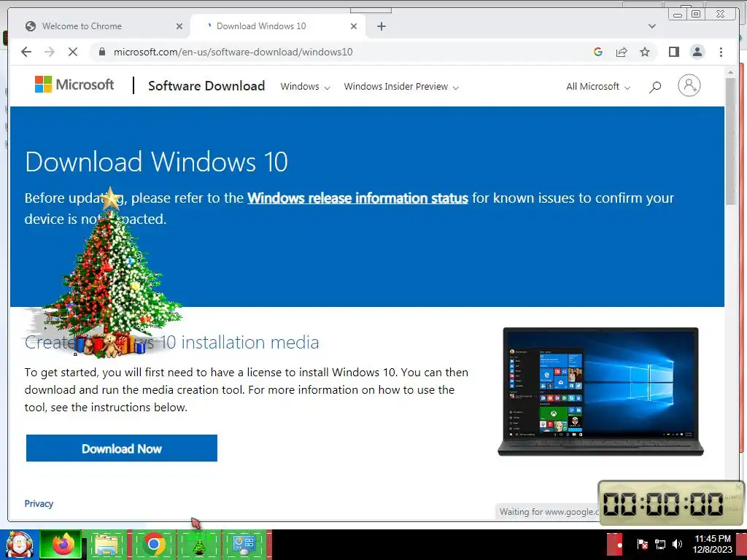Close the Welcome to Chrome tab
The height and width of the screenshot is (560, 747).
pyautogui.click(x=179, y=26)
